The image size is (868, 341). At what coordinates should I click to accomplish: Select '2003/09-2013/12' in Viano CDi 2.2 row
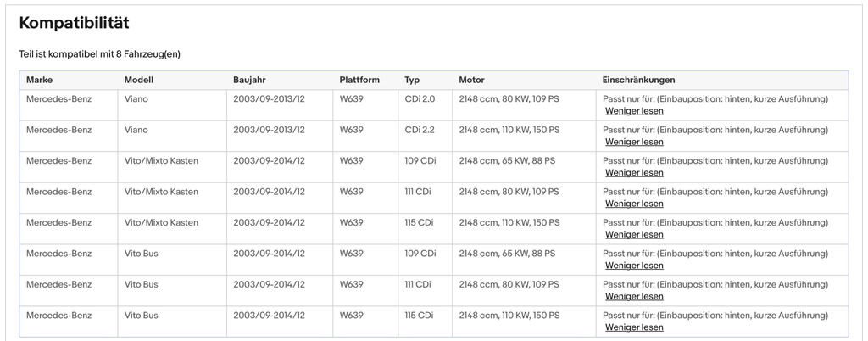click(x=269, y=130)
